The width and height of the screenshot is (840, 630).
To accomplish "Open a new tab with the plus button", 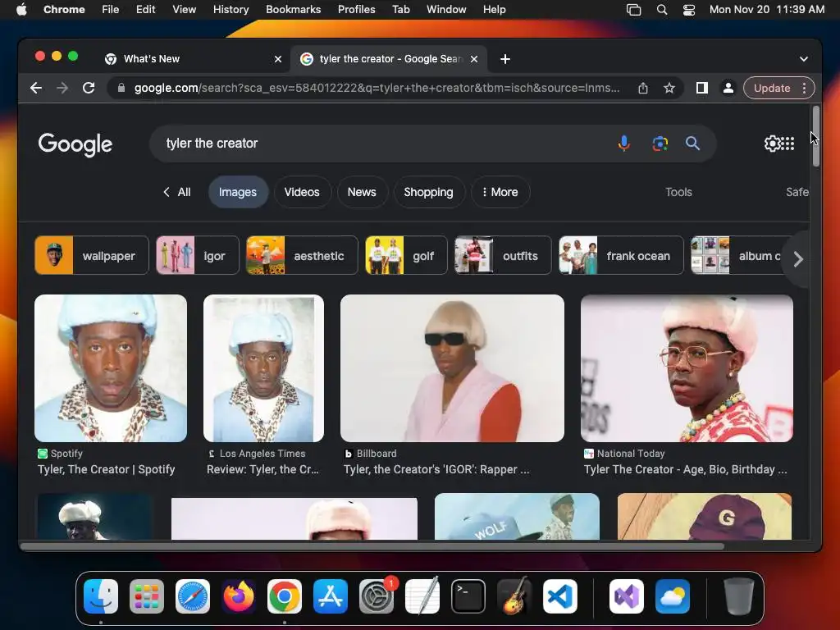I will [504, 59].
